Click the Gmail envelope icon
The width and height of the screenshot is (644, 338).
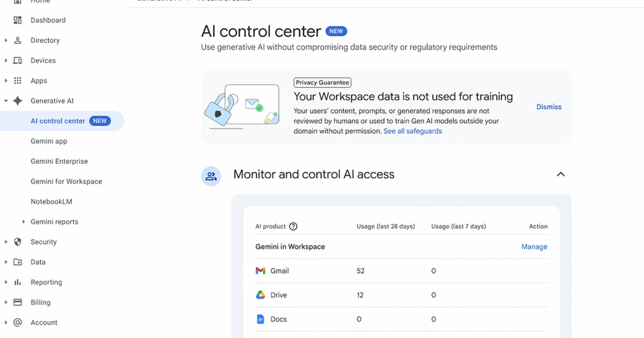point(260,271)
